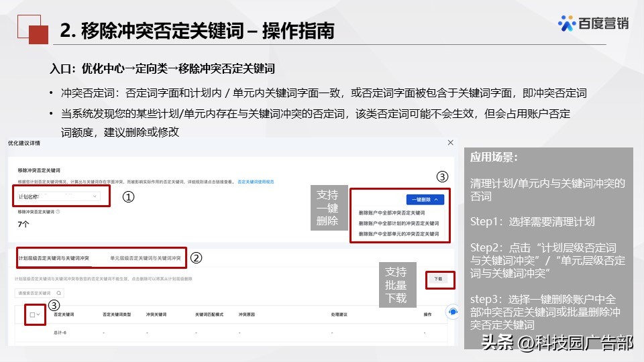The width and height of the screenshot is (644, 362).
Task: Open the 计划名称 plan selector dropdown
Action: (58, 196)
